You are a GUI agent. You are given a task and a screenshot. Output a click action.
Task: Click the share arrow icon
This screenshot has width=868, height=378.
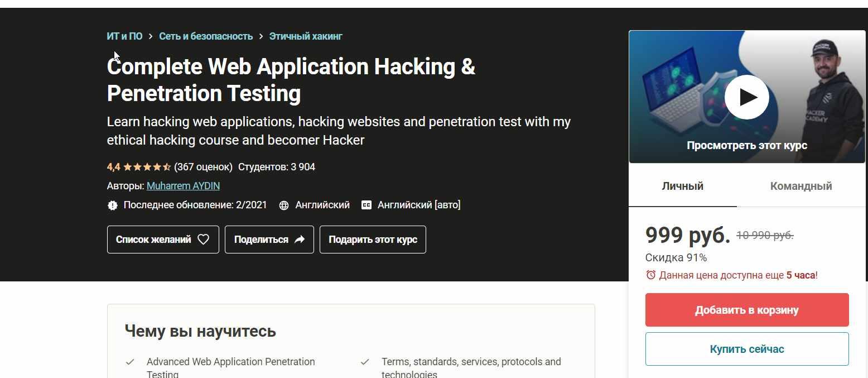[x=300, y=240]
